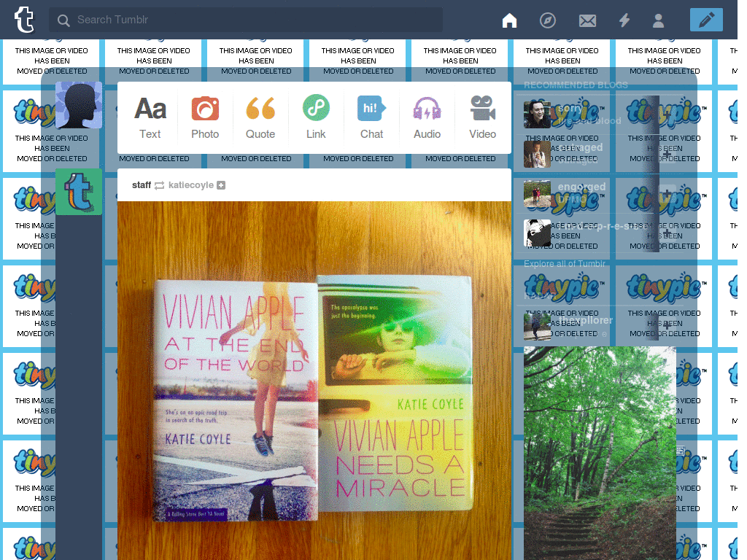Open thexpllorer blog name
This screenshot has height=560, width=747.
tap(585, 320)
